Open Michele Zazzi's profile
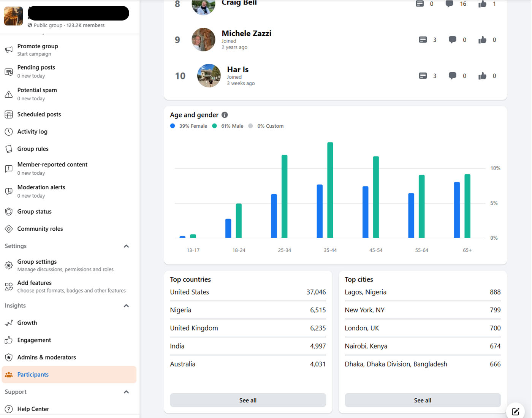The height and width of the screenshot is (418, 532). coord(246,33)
